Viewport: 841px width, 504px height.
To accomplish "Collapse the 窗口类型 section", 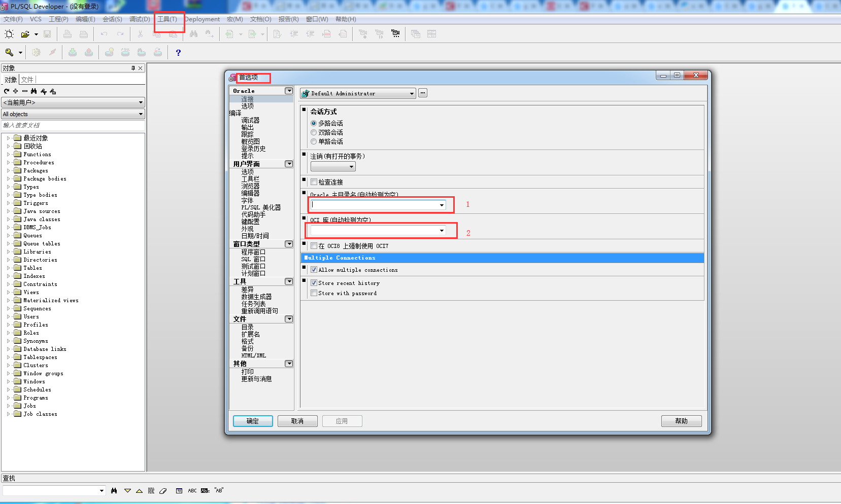I will pos(289,244).
